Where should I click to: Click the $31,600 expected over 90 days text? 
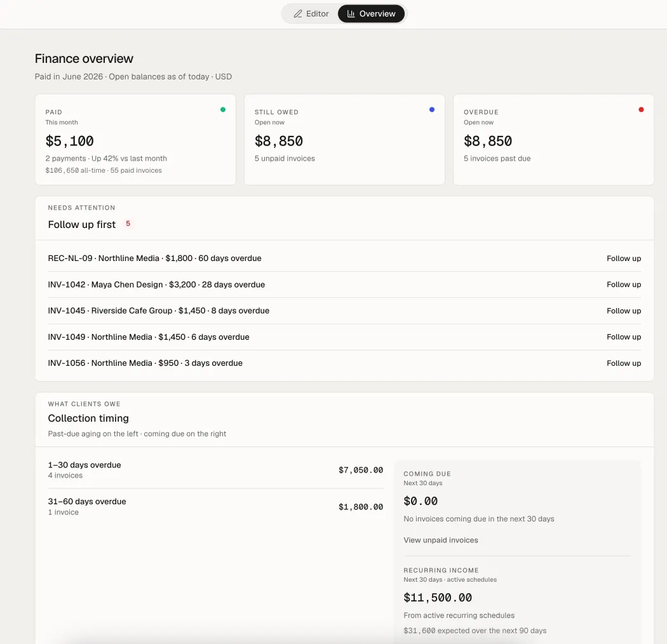(475, 631)
